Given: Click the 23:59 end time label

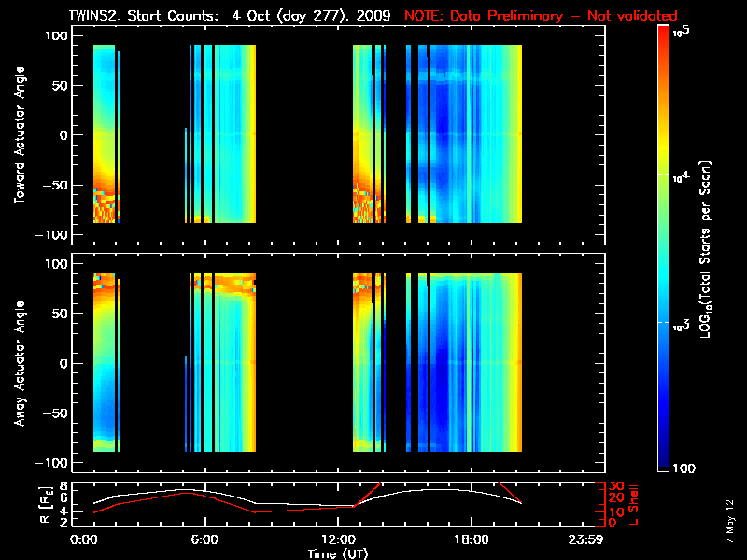Looking at the screenshot, I should (x=587, y=539).
